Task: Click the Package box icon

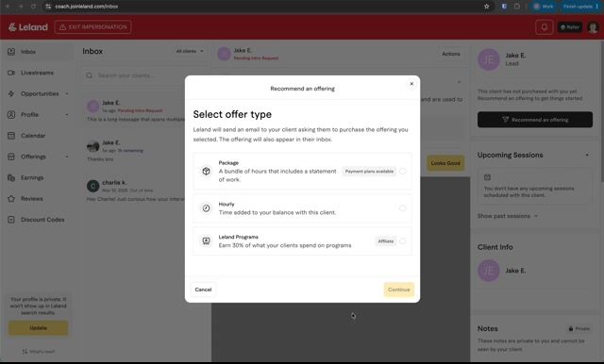Action: pos(206,172)
